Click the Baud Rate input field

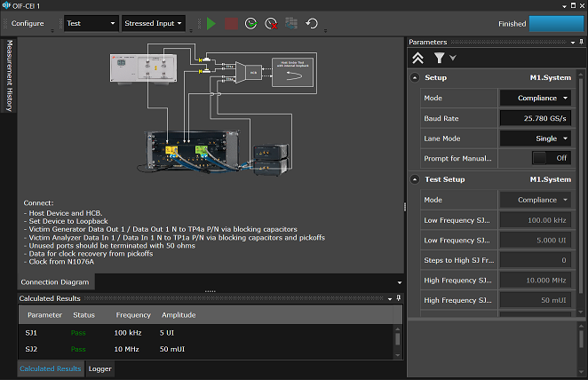coord(536,118)
